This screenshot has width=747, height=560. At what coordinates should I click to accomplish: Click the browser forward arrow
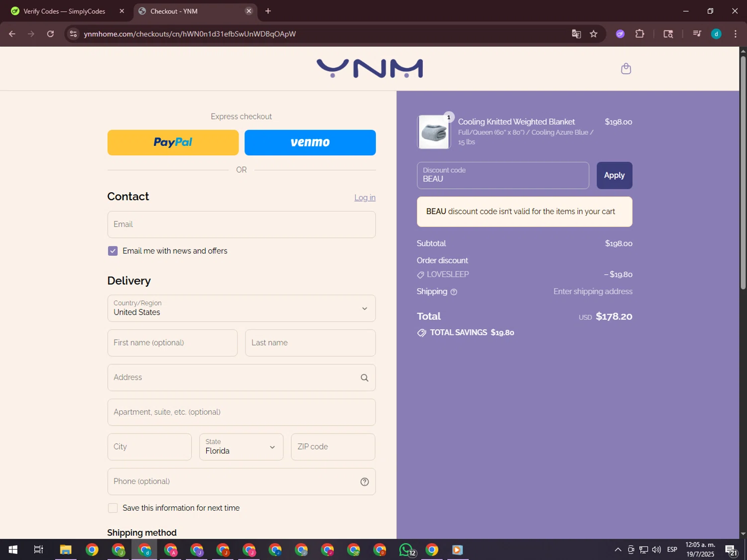[x=31, y=34]
